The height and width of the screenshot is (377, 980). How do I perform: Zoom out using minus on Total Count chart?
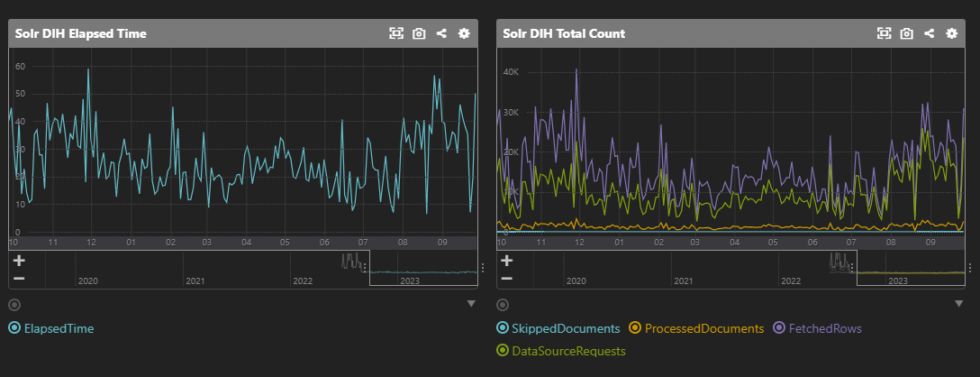[x=506, y=278]
